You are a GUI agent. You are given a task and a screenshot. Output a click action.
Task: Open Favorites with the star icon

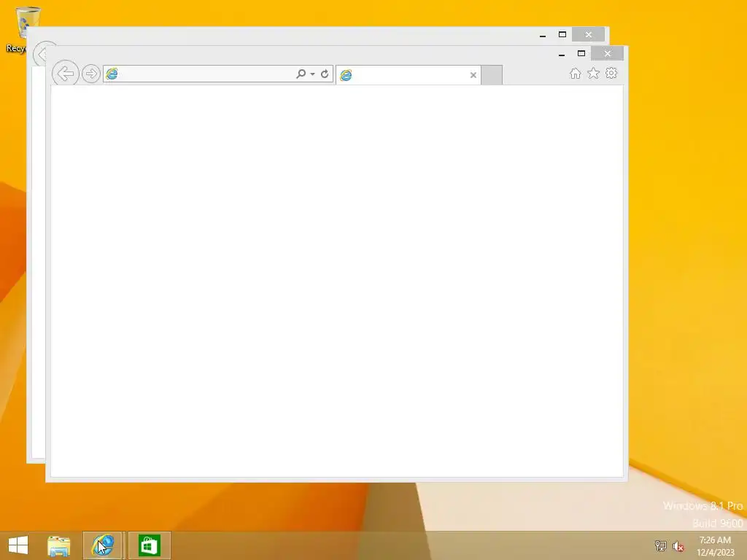[593, 74]
